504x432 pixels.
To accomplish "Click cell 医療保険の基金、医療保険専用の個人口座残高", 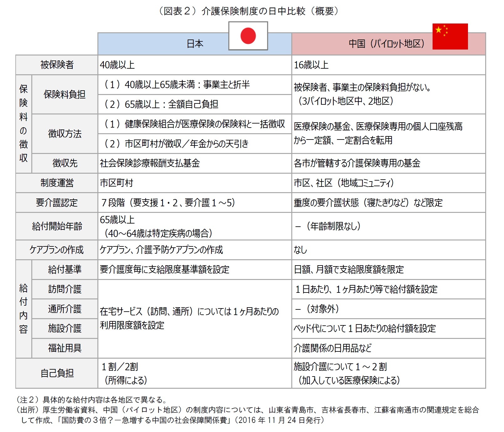I will pyautogui.click(x=389, y=134).
